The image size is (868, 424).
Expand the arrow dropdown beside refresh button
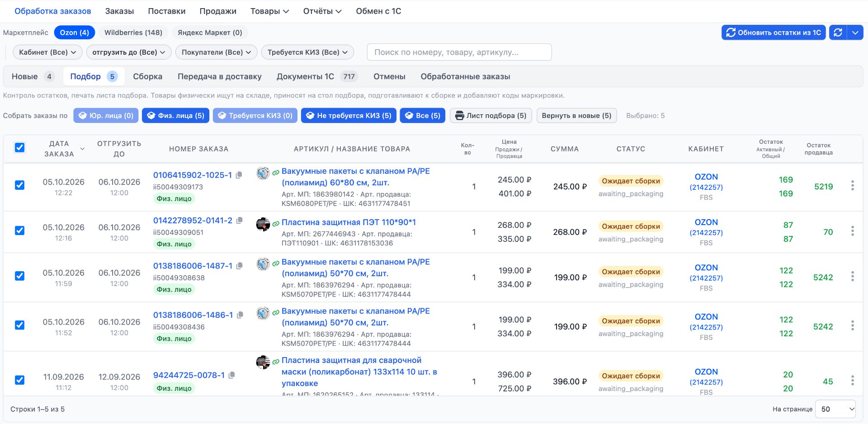[x=855, y=33]
